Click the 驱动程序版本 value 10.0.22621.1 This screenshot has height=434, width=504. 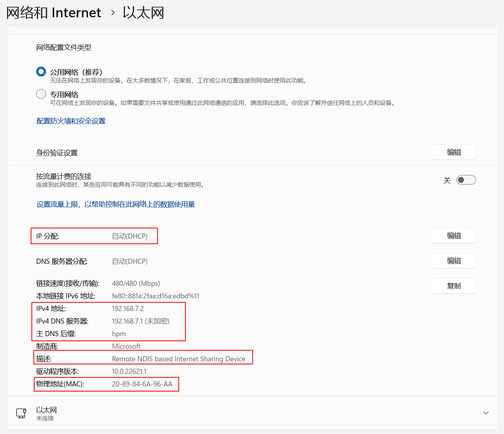pyautogui.click(x=129, y=371)
